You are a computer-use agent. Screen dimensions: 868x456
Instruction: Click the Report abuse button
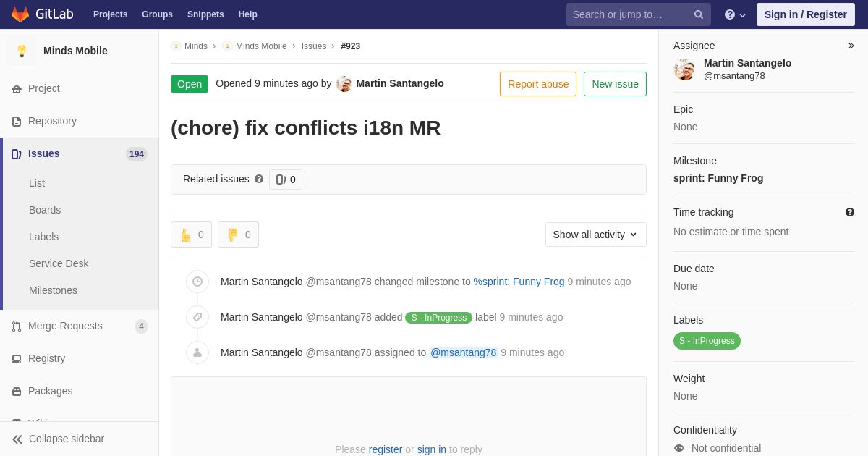point(538,84)
